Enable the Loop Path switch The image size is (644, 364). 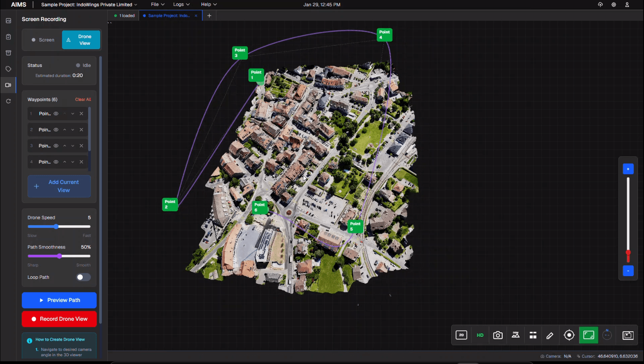pos(83,277)
